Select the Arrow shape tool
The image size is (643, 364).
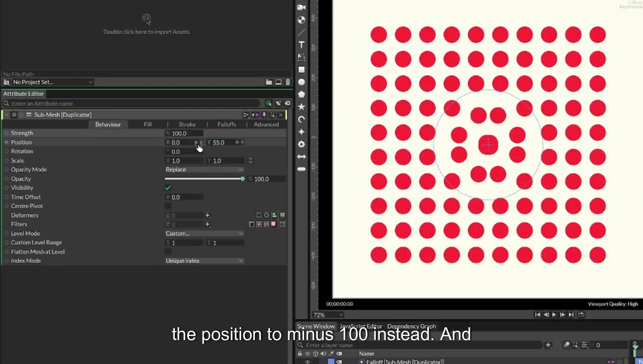click(301, 157)
